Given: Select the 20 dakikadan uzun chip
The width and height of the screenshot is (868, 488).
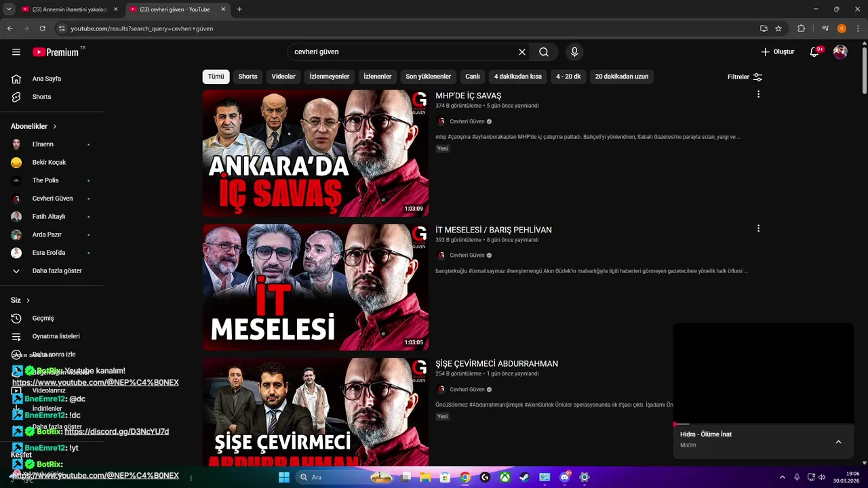Looking at the screenshot, I should (x=622, y=77).
